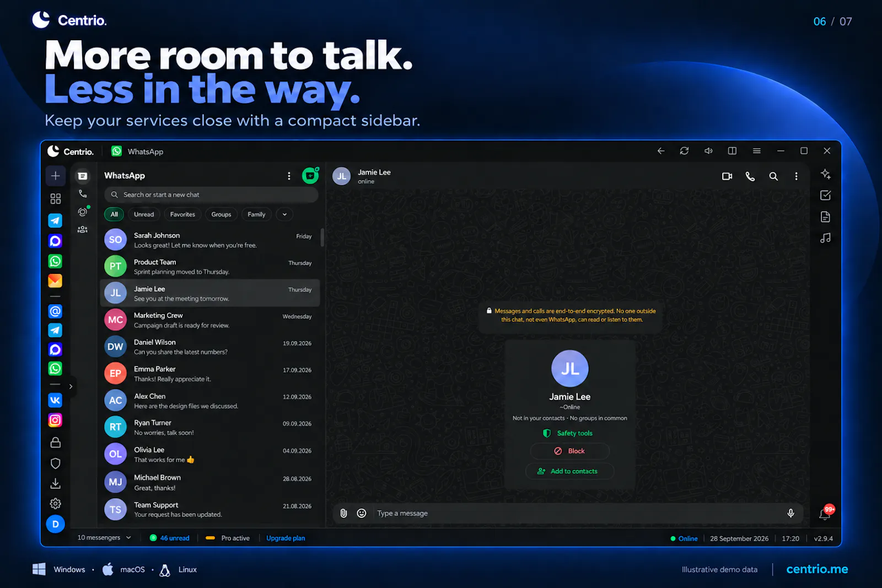The width and height of the screenshot is (882, 588).
Task: Open the shield privacy icon in sidebar
Action: coord(55,463)
